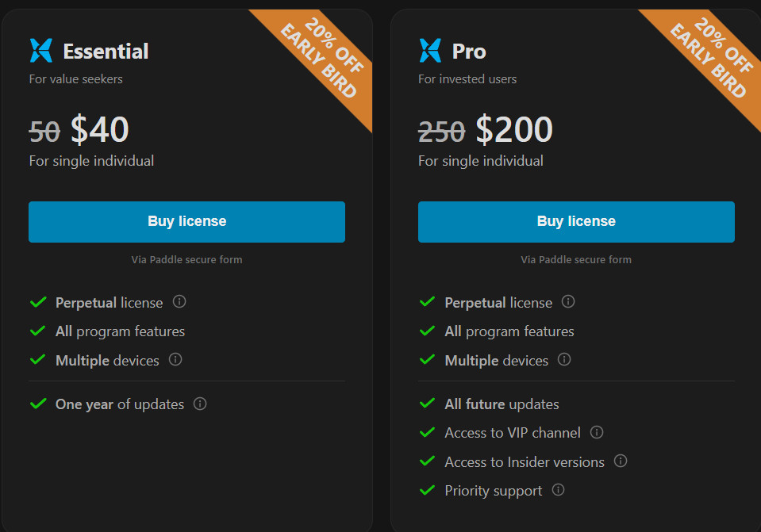The image size is (761, 532).
Task: Click the Essential plan $40 price
Action: pyautogui.click(x=99, y=130)
